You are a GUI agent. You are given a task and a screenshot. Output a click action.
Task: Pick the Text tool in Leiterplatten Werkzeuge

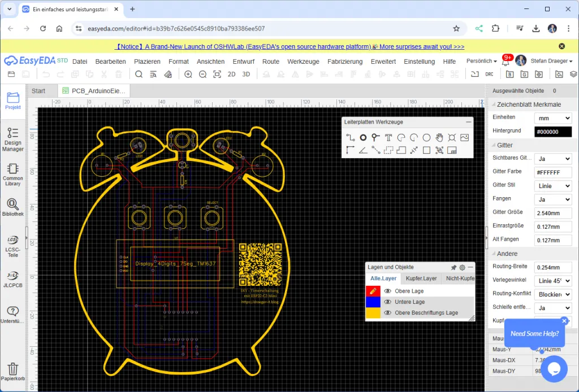pyautogui.click(x=388, y=137)
